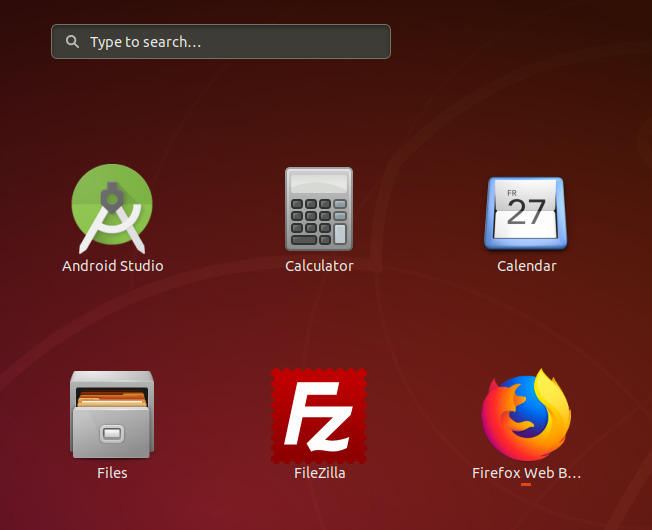Click the FileZilla label text
652x530 pixels.
[x=319, y=473]
